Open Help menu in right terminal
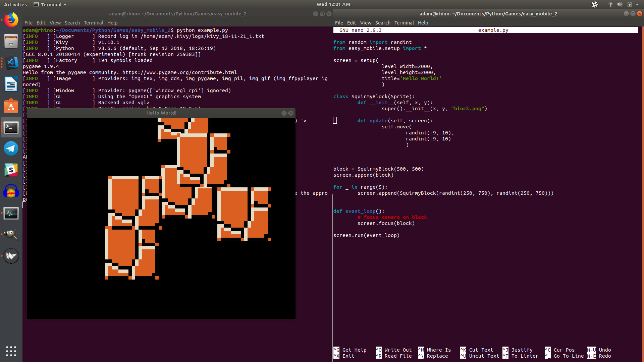 coord(423,23)
